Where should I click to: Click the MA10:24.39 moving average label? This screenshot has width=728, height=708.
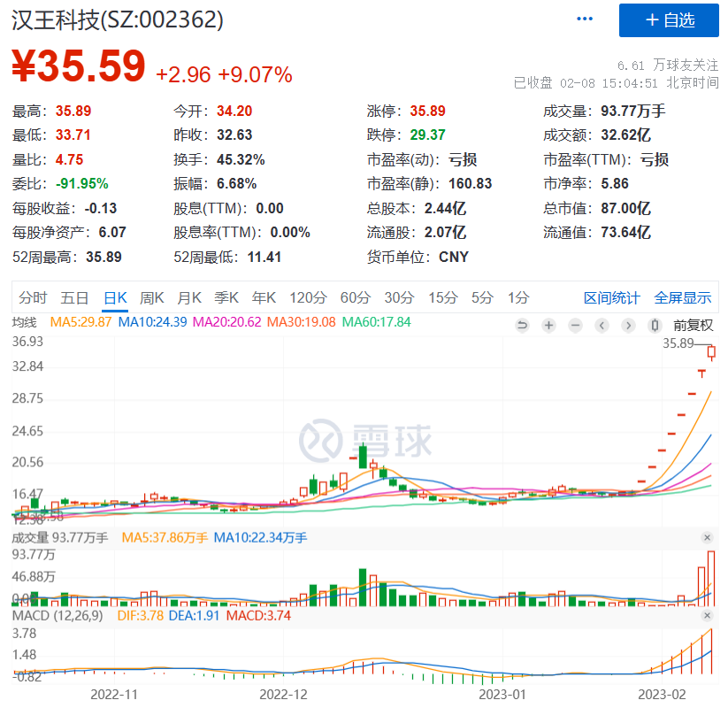point(152,322)
